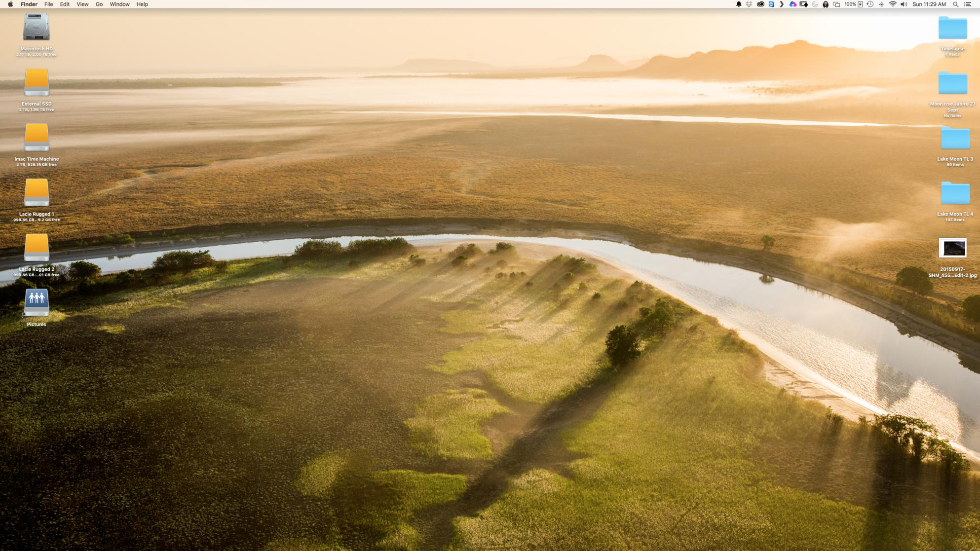Select the Pictures shared volume icon
Screen dimensions: 980x551
pyautogui.click(x=36, y=302)
